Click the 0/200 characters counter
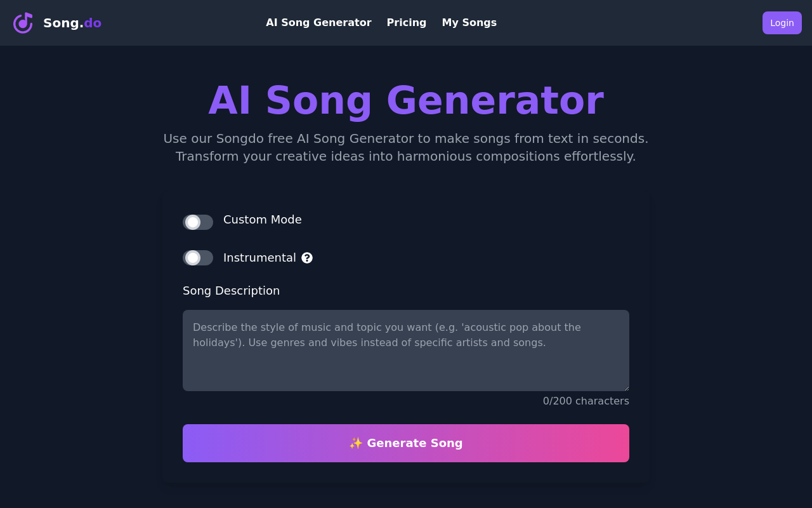 tap(586, 401)
